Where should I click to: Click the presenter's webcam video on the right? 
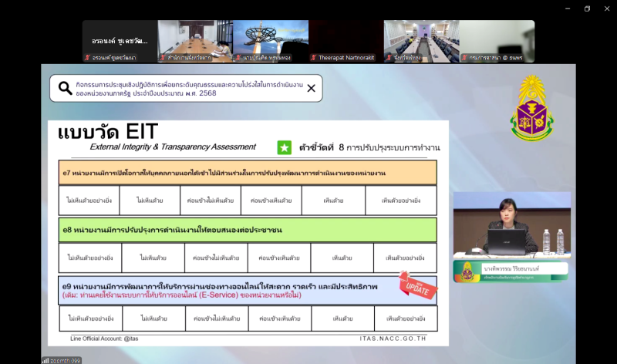pyautogui.click(x=511, y=224)
